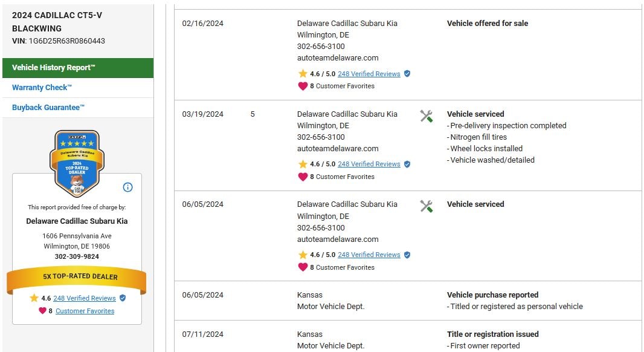Click dealer phone number 302-309-9824
The width and height of the screenshot is (644, 352).
click(77, 256)
